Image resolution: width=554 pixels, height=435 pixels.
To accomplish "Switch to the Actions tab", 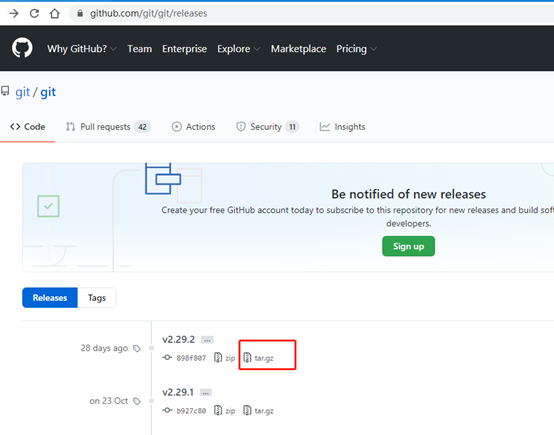I will pyautogui.click(x=193, y=127).
